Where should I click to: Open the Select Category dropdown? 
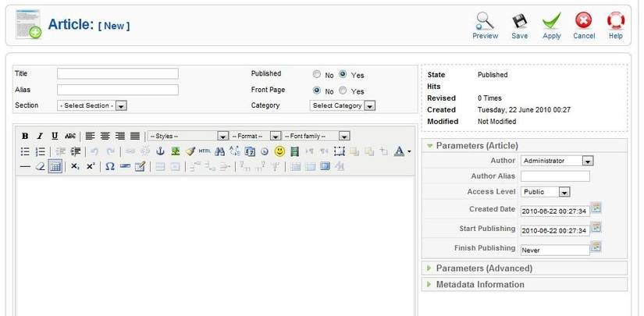[x=343, y=106]
